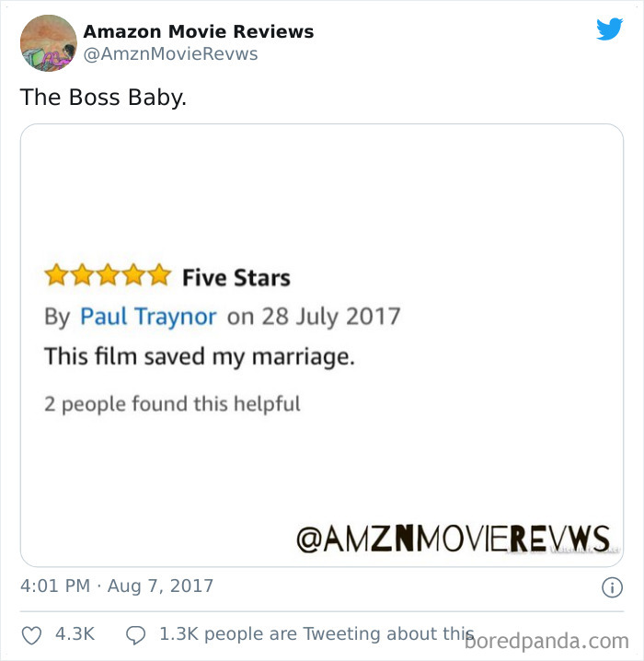Click 'on 28 July 2017' review date
644x661 pixels.
tap(314, 316)
